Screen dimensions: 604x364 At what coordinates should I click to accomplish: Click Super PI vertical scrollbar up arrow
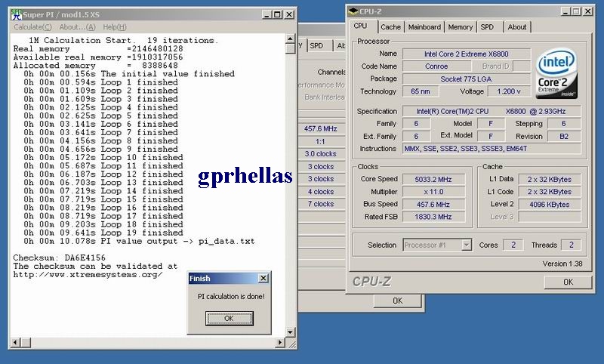pos(290,39)
